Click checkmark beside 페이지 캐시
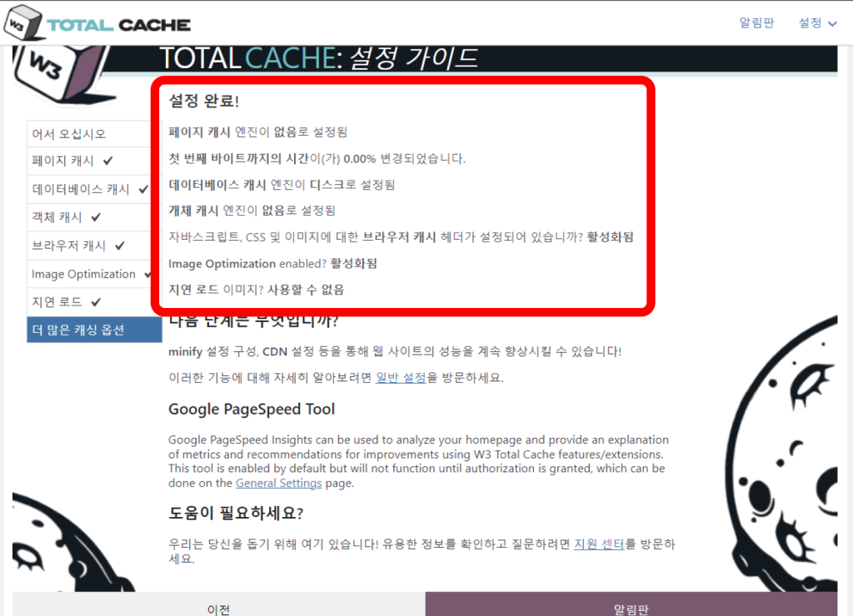The image size is (853, 616). coord(107,161)
